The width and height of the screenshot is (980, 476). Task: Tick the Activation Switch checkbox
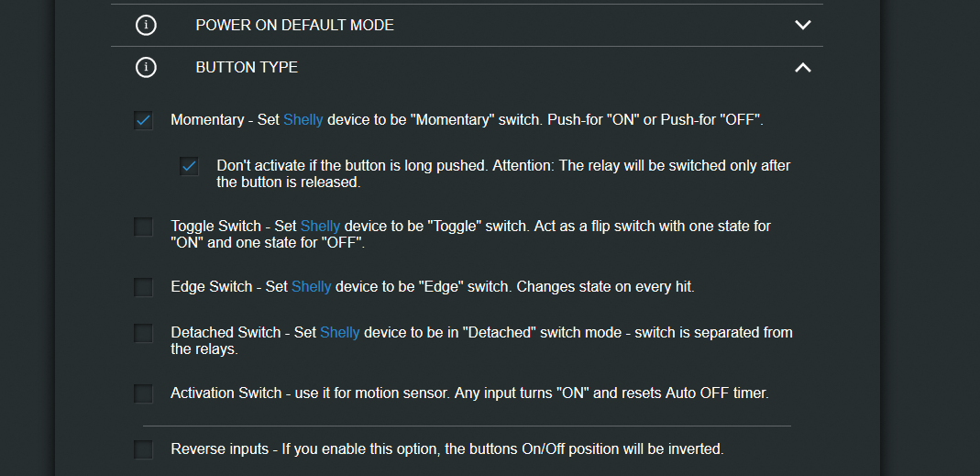(143, 393)
